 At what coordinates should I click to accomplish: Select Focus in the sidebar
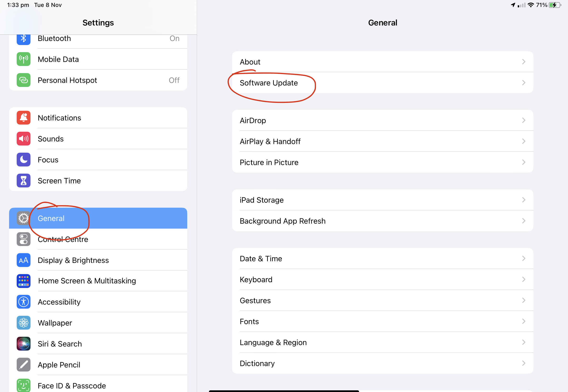click(x=98, y=160)
